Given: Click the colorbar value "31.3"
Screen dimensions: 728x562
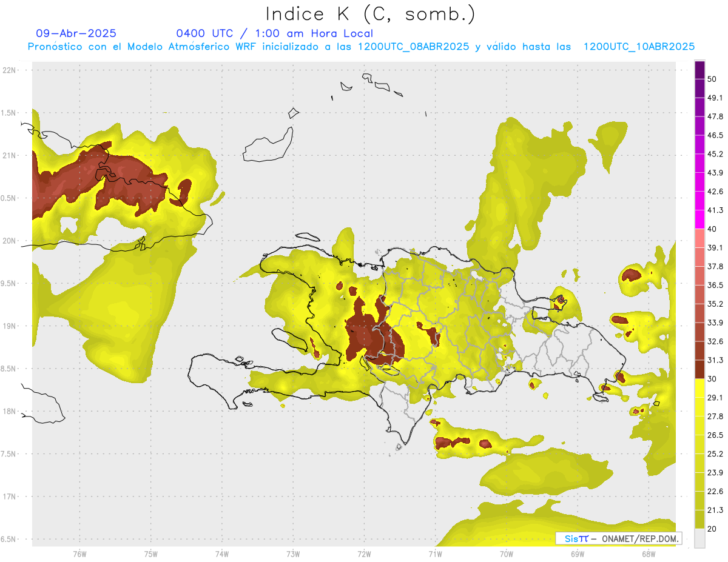Looking at the screenshot, I should click(715, 360).
